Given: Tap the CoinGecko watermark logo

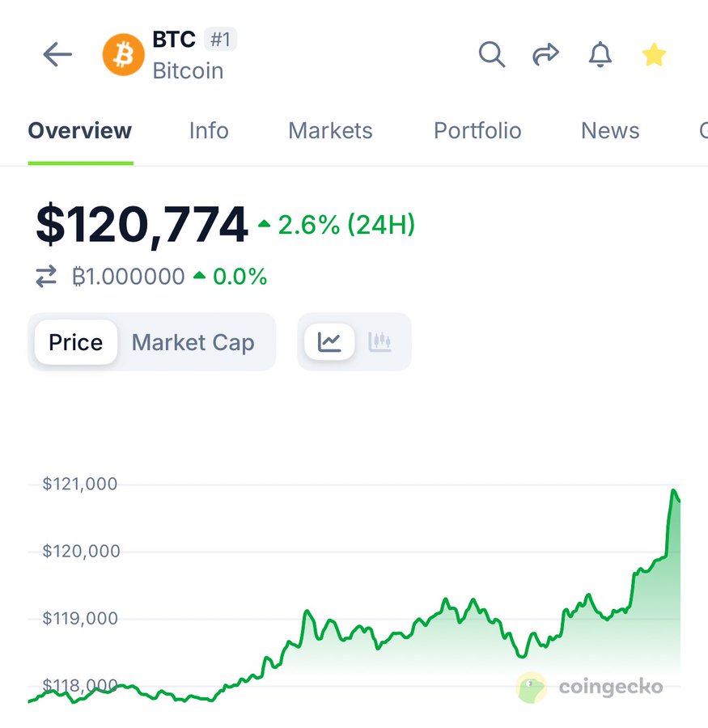Looking at the screenshot, I should tap(591, 688).
